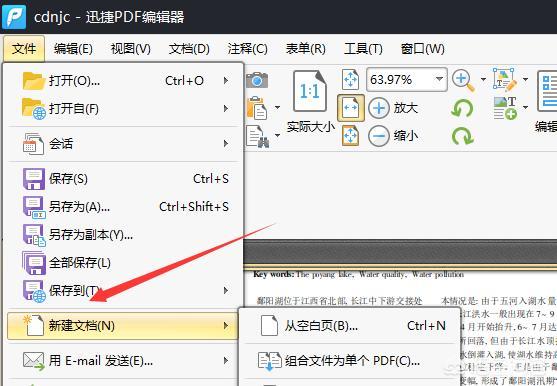Click the find binoculars document icon
This screenshot has height=386, width=557.
click(258, 136)
